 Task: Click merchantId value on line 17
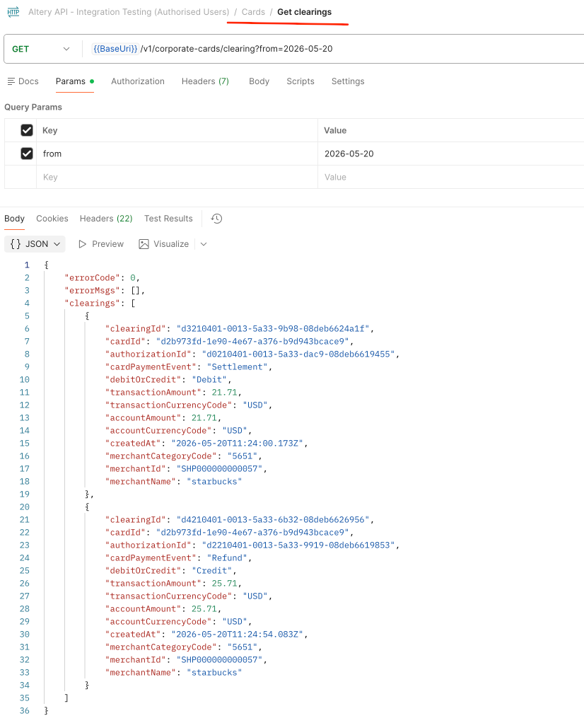219,469
